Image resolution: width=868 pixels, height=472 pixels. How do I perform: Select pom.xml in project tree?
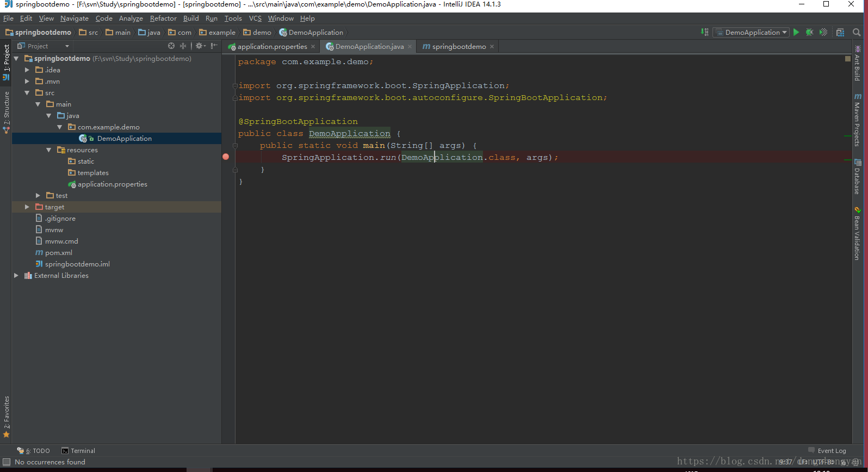(59, 252)
